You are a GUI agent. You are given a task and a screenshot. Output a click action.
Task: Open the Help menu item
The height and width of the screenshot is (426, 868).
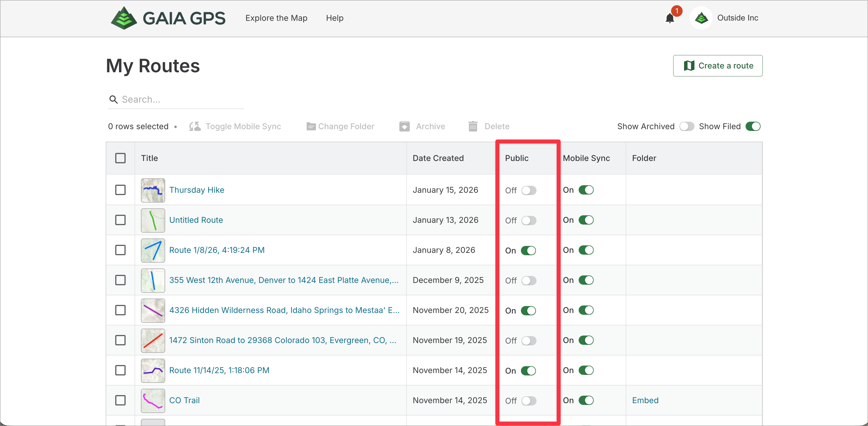click(335, 18)
